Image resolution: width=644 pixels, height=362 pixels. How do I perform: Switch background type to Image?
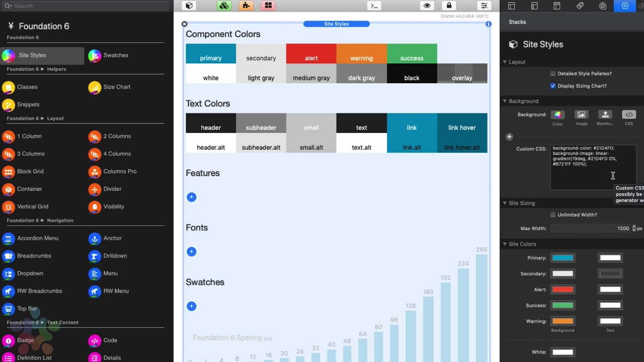coord(581,115)
